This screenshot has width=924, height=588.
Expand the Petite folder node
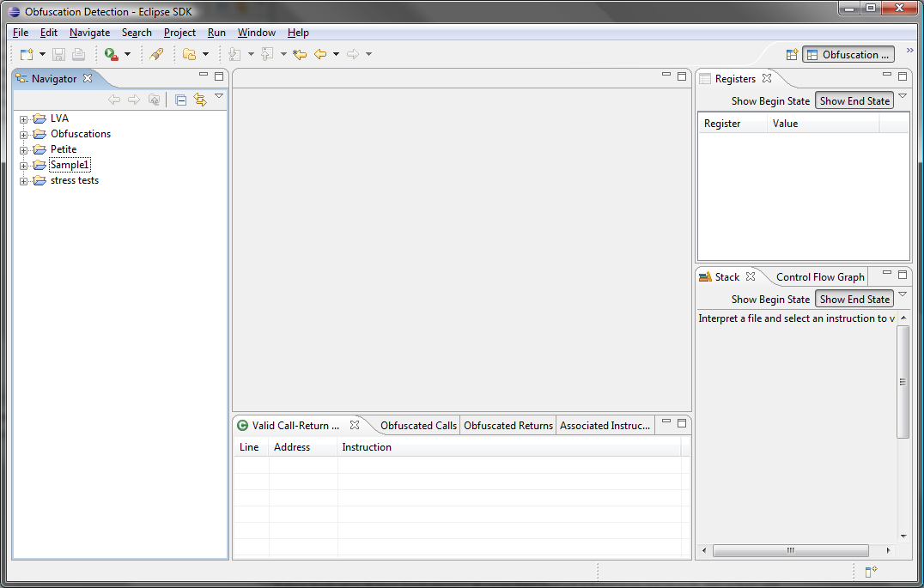click(x=23, y=150)
